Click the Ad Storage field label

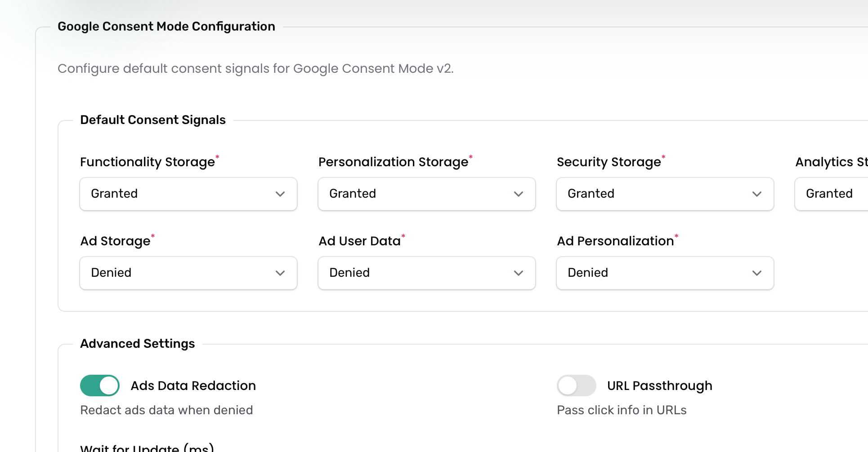(x=115, y=241)
